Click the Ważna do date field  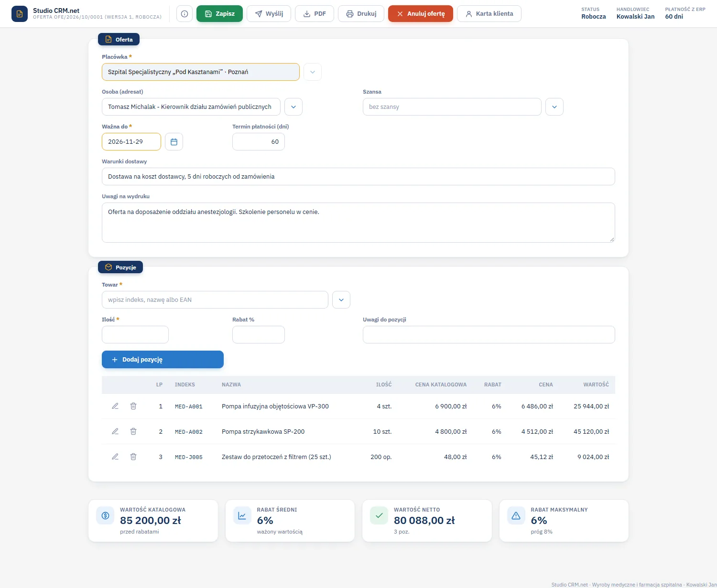coord(131,142)
